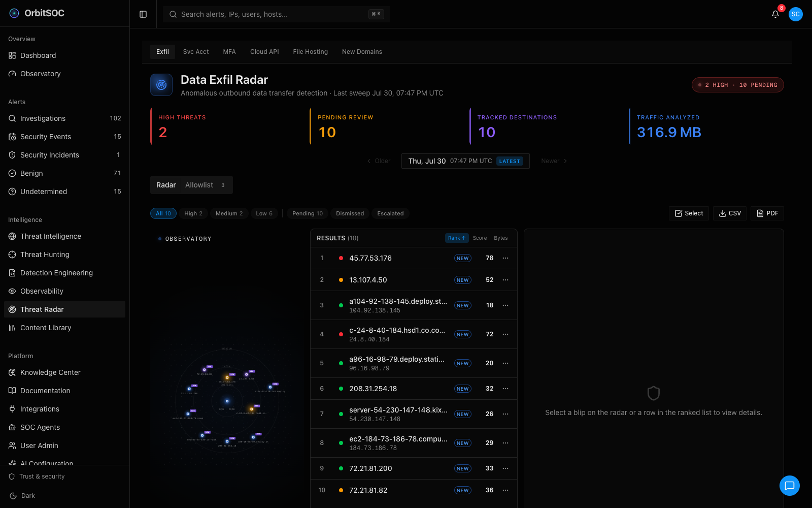Filter by Dismissed status

coord(350,213)
